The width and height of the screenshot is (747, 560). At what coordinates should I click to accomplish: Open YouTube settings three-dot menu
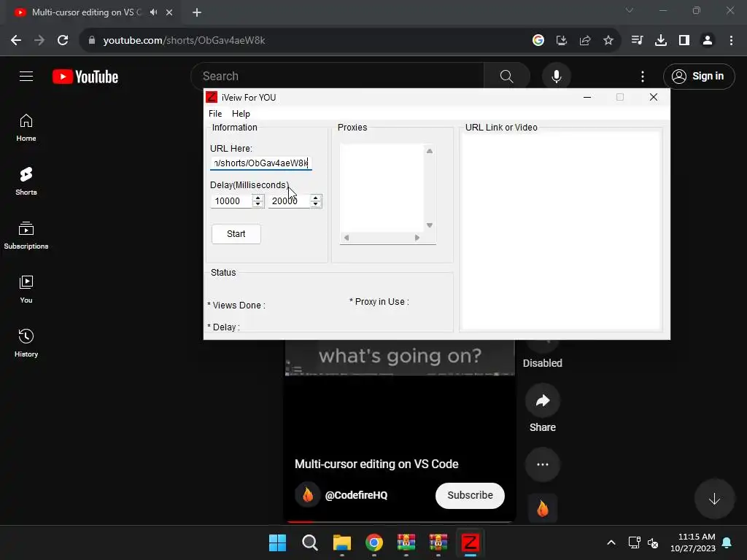click(642, 76)
